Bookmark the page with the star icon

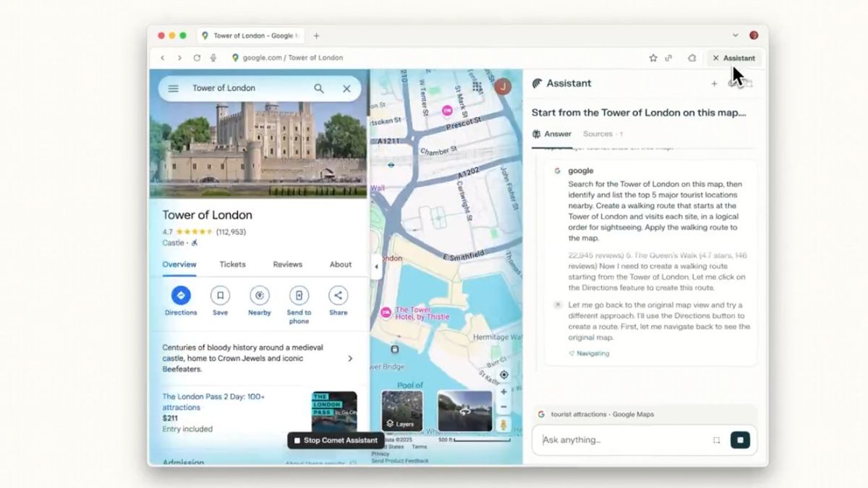click(x=653, y=58)
